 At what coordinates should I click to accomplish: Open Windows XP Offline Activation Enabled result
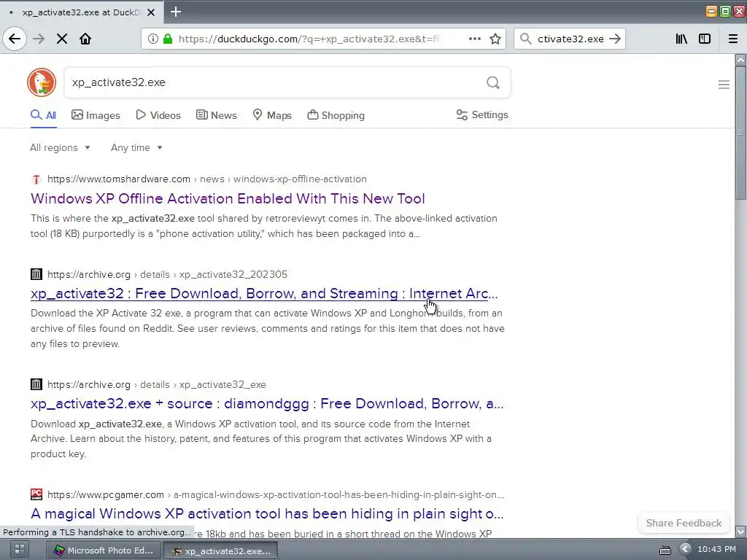tap(228, 198)
